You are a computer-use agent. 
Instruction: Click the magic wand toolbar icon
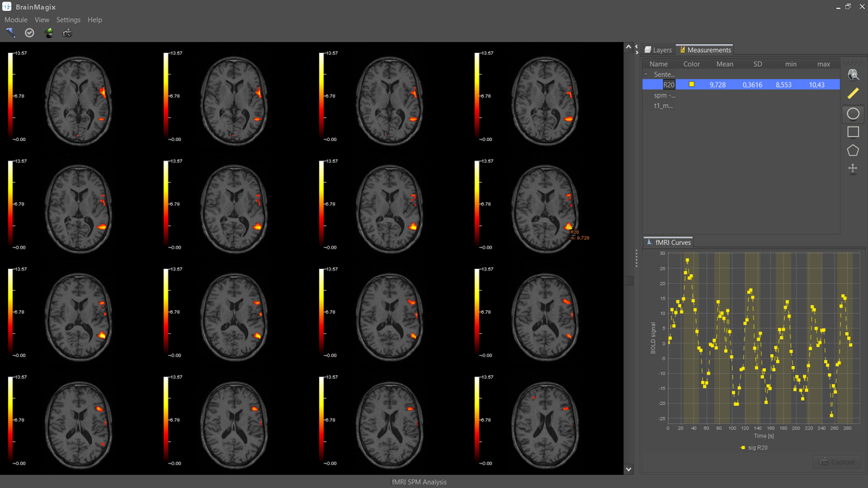click(x=10, y=33)
